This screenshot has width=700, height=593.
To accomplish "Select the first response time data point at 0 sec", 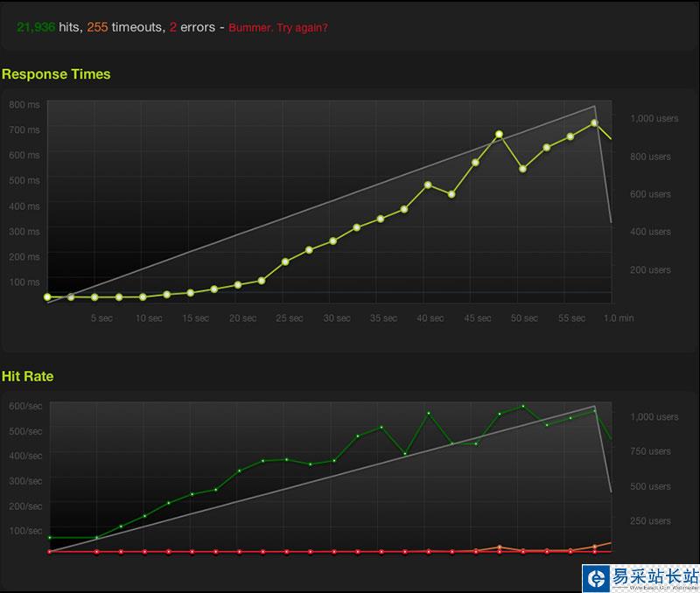I will [x=47, y=296].
